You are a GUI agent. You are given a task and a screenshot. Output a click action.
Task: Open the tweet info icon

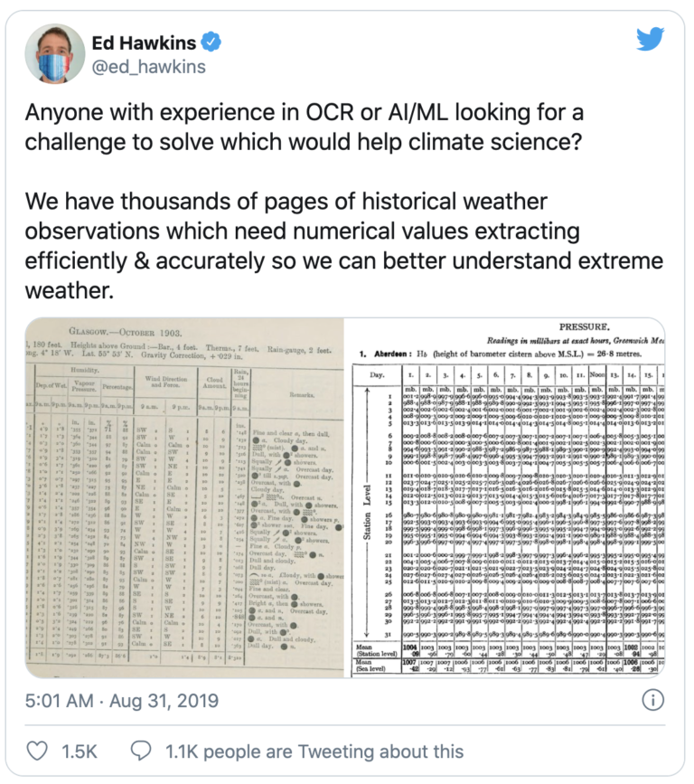click(x=653, y=700)
